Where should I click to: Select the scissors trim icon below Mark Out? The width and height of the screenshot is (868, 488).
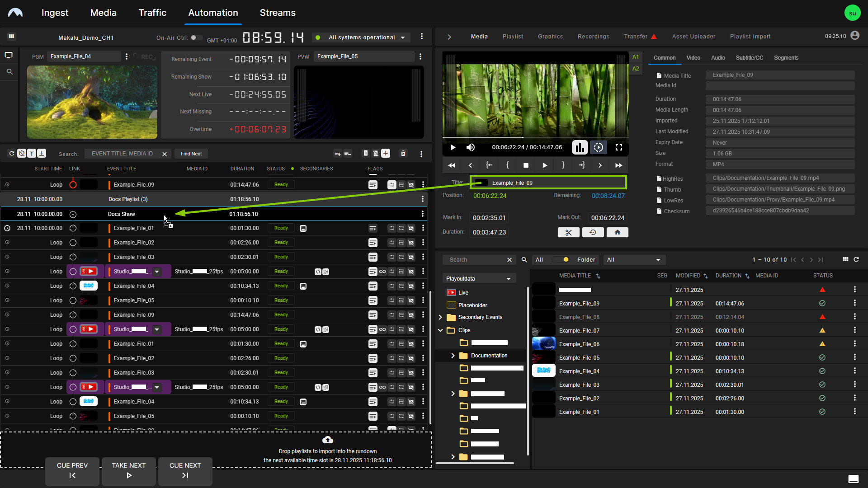pyautogui.click(x=568, y=232)
